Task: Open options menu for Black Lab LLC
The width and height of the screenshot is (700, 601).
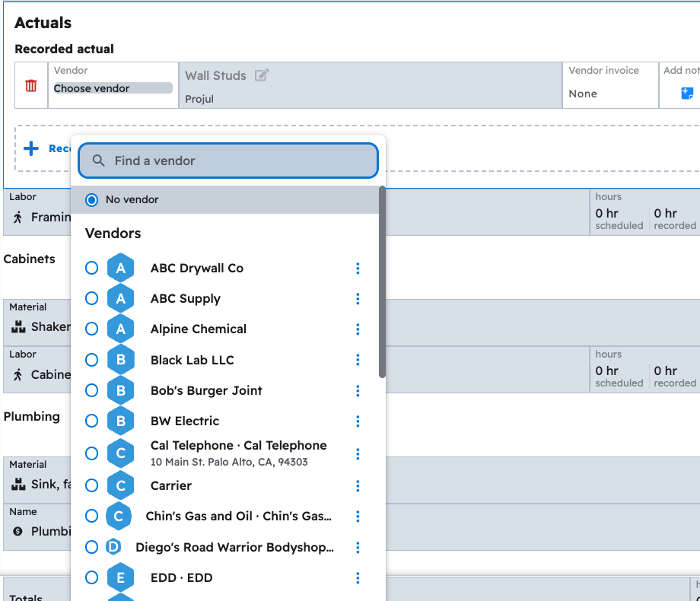Action: click(x=358, y=360)
